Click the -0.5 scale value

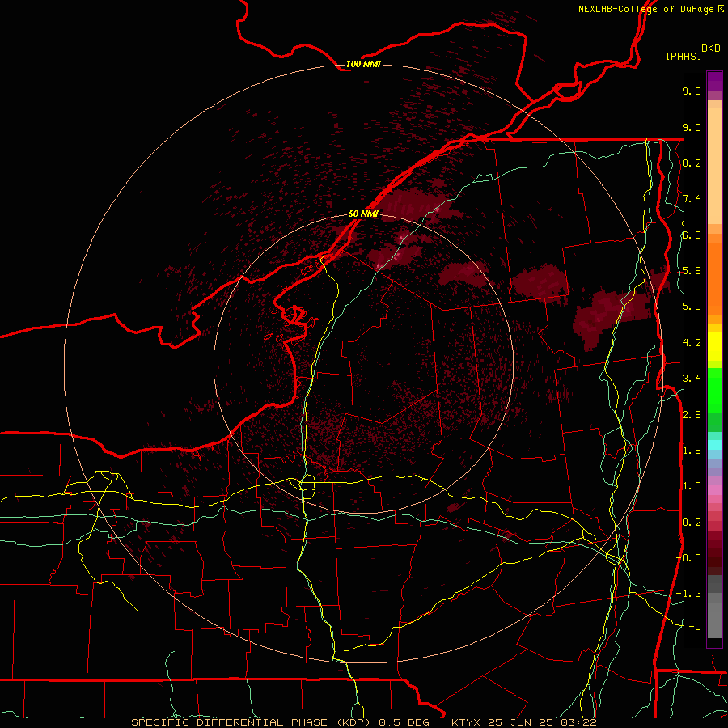pos(688,558)
